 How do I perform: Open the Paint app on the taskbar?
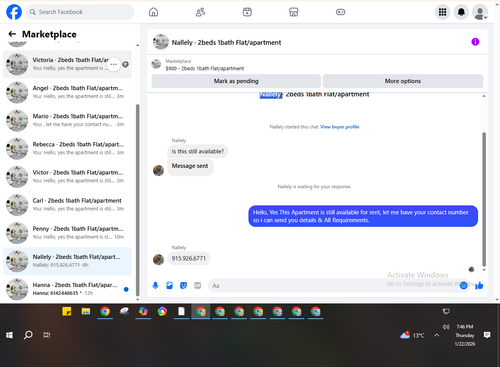pos(124,311)
